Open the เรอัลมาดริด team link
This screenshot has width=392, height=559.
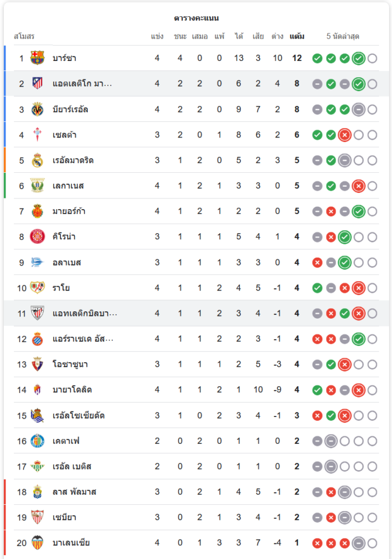(73, 160)
